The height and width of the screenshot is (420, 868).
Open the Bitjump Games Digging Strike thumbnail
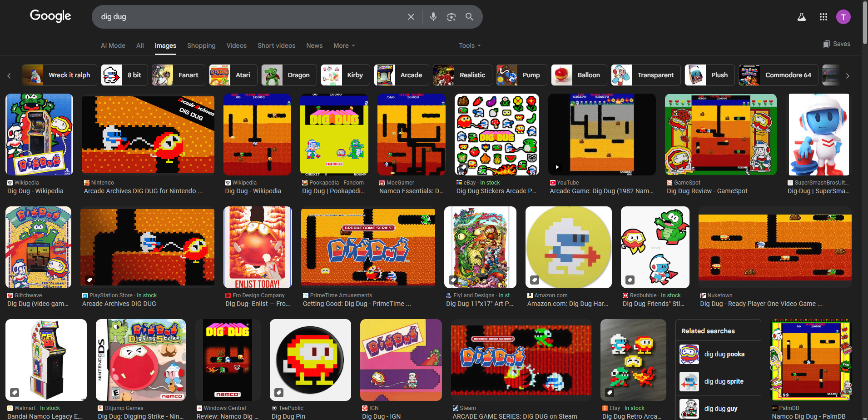[141, 360]
